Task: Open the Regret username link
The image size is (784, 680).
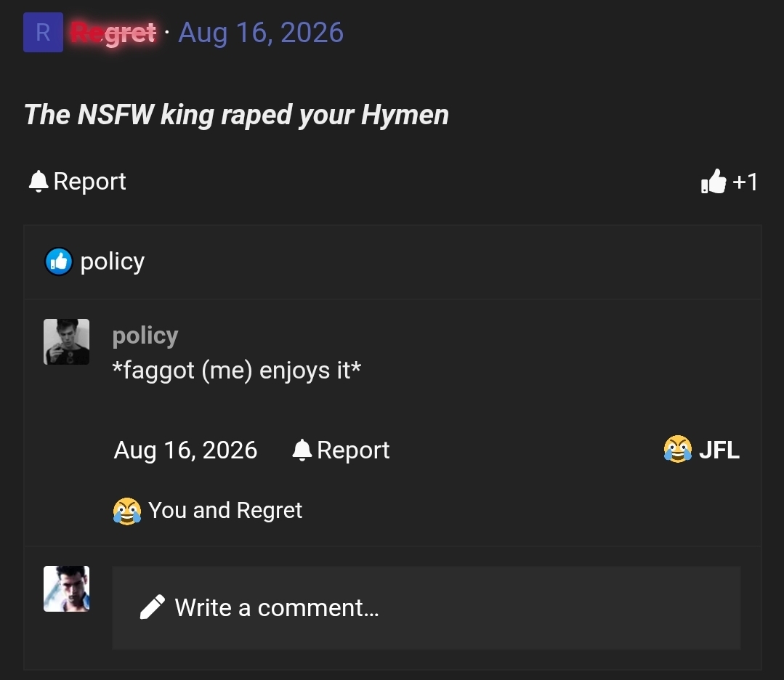Action: 113,33
